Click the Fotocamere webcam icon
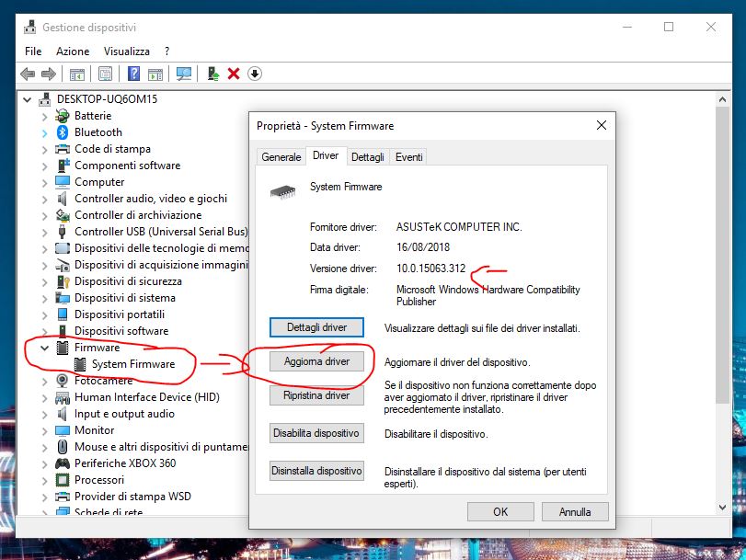 63,380
